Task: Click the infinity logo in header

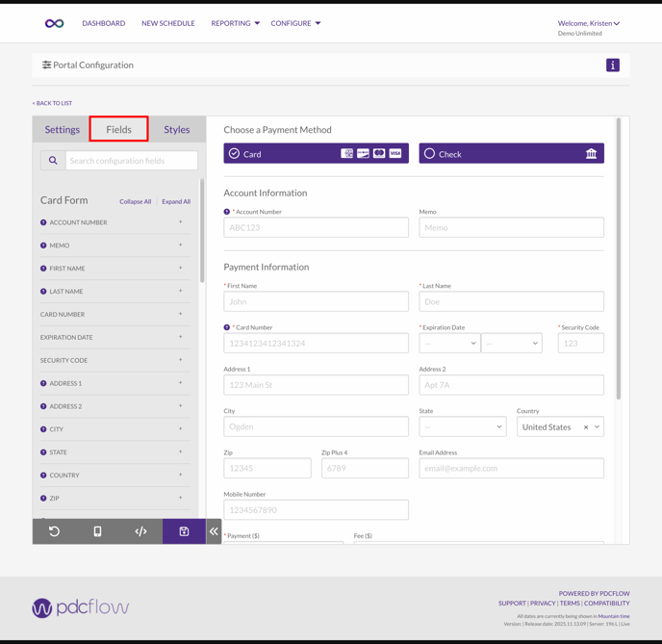Action: pos(55,23)
